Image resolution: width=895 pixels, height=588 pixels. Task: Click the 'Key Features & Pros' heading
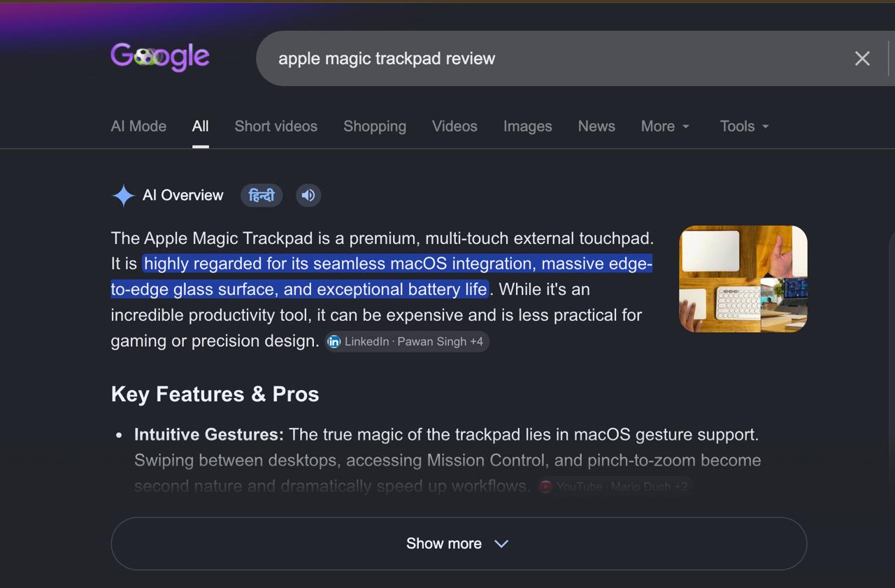pyautogui.click(x=215, y=394)
